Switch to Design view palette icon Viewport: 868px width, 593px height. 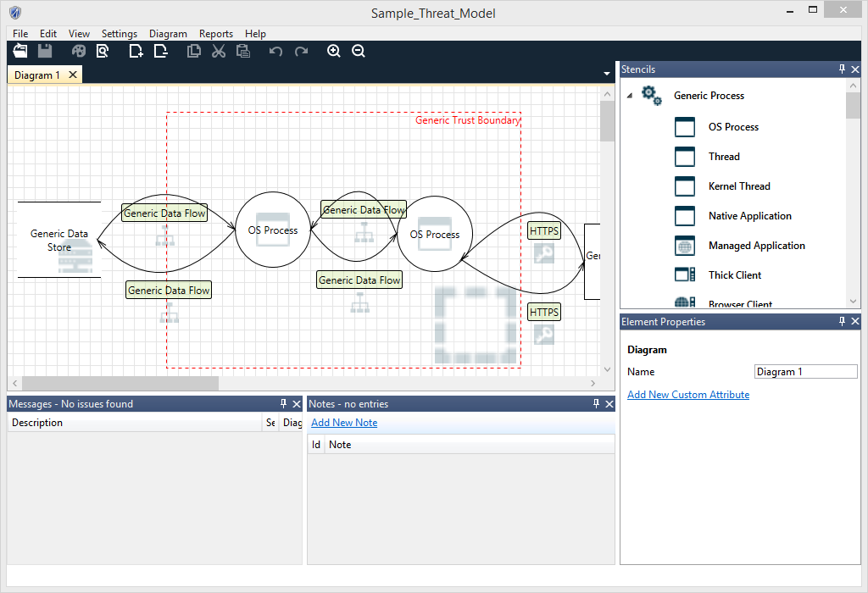79,52
